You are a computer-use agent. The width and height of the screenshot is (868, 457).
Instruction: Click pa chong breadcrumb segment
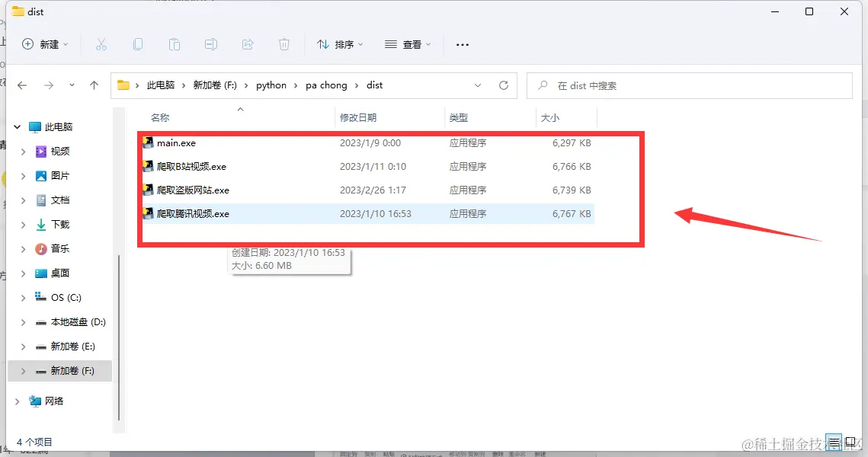(x=326, y=85)
